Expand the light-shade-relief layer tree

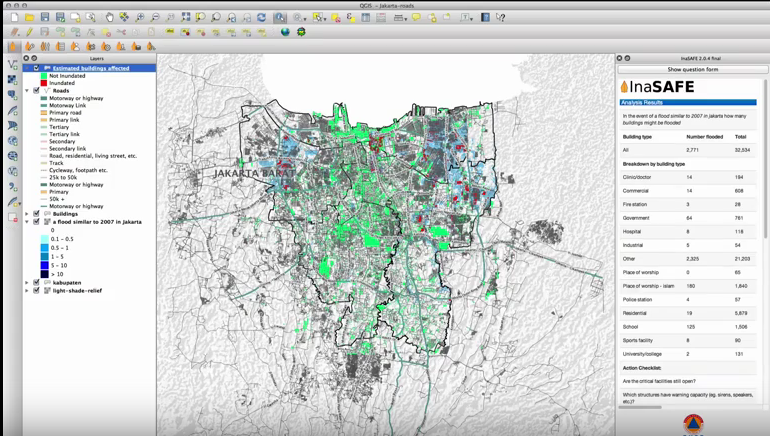27,290
